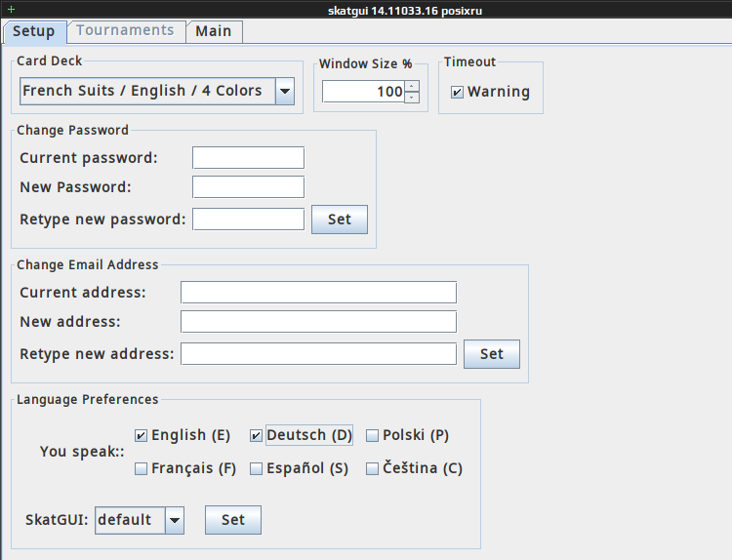Viewport: 732px width, 560px height.
Task: Click Set button for Change Email Address
Action: 492,354
